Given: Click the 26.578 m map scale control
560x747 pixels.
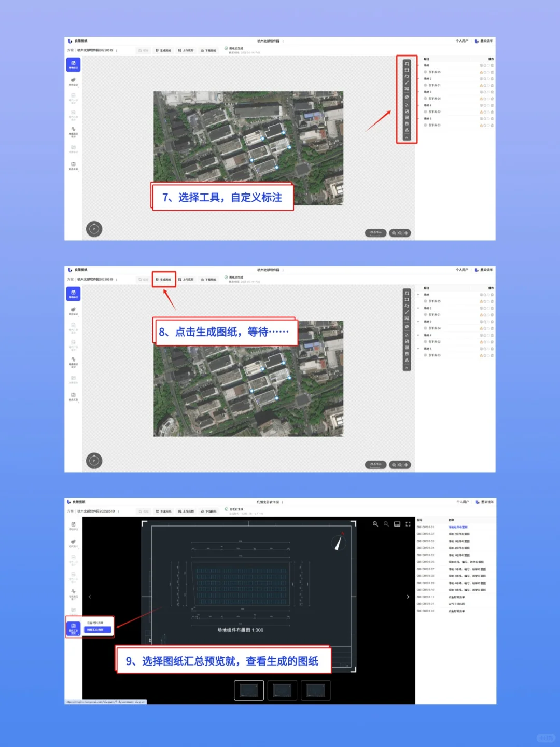Looking at the screenshot, I should point(375,232).
